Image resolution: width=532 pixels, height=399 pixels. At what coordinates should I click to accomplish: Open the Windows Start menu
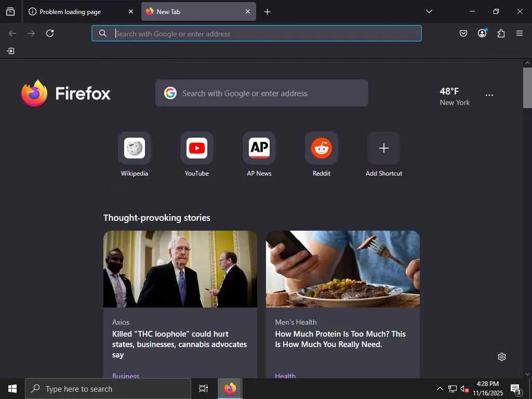[12, 389]
